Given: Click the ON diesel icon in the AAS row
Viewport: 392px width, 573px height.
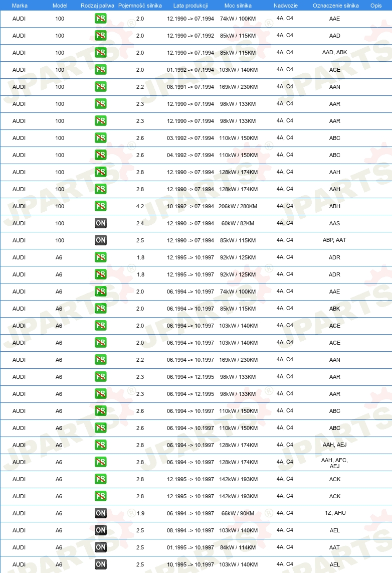Looking at the screenshot, I should coord(100,223).
